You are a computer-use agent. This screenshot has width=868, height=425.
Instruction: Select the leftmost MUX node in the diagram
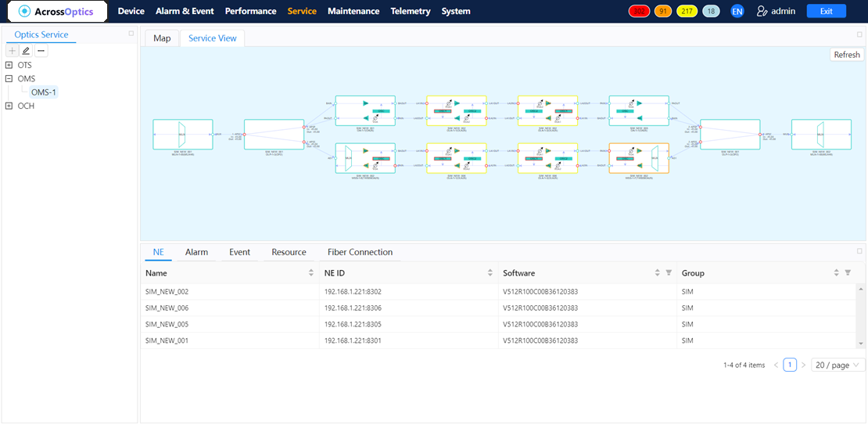point(183,134)
